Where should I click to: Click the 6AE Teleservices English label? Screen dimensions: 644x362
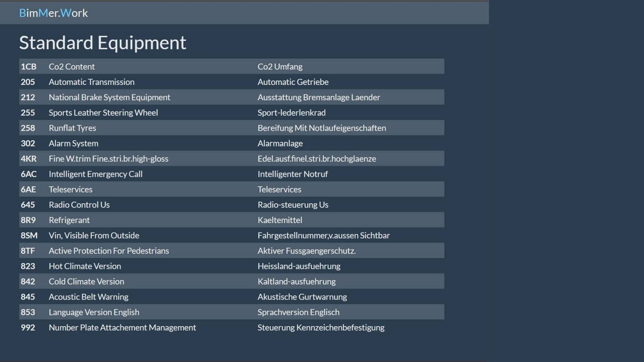pos(70,190)
